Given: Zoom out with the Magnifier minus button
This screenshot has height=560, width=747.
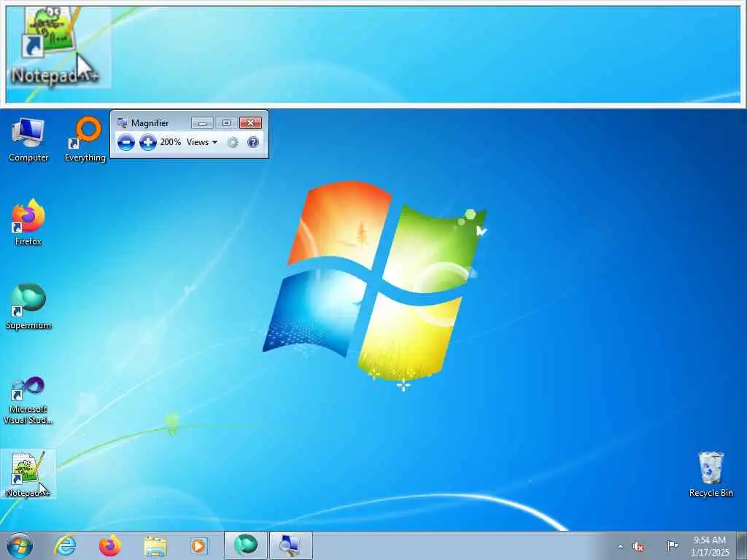Looking at the screenshot, I should coord(125,142).
